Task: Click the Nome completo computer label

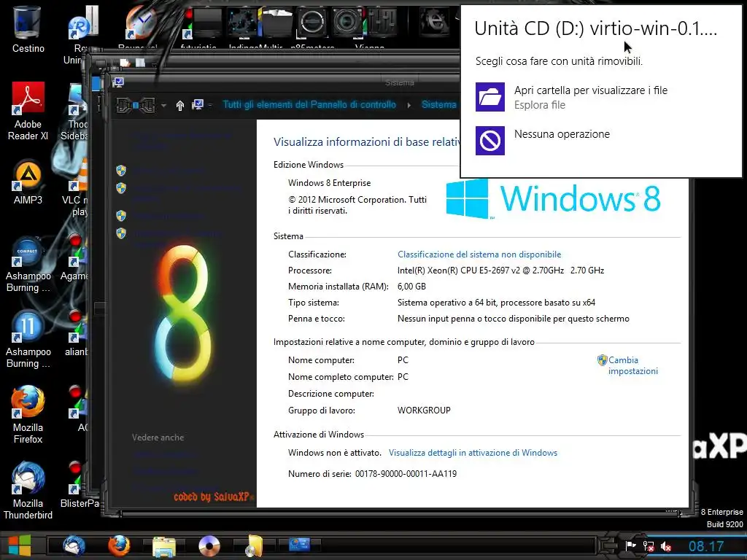Action: pos(341,377)
